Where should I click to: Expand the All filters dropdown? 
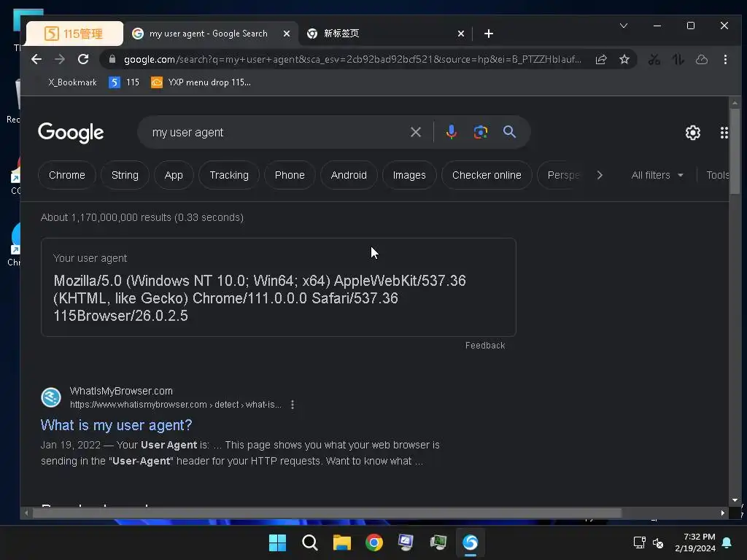tap(657, 175)
